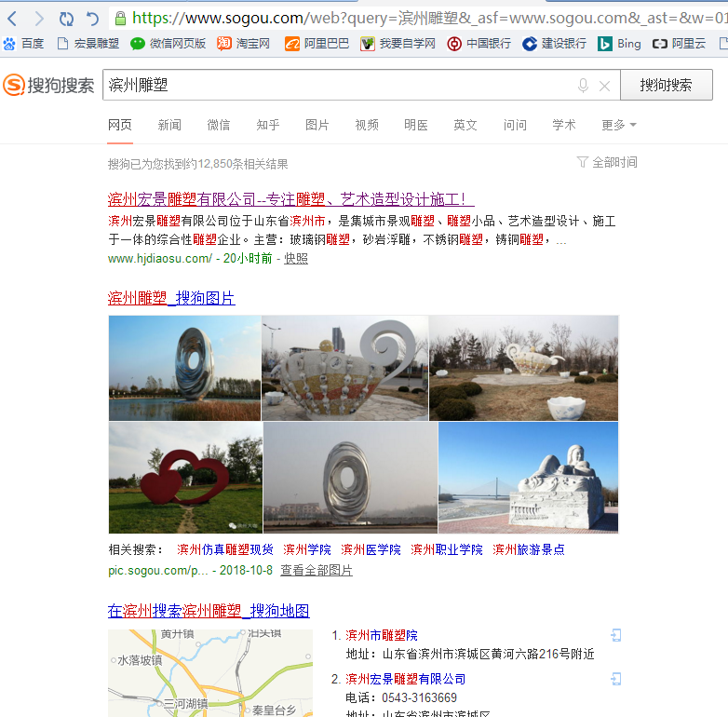Screen dimensions: 728x717
Task: Switch to the 新闻 tab
Action: (x=169, y=125)
